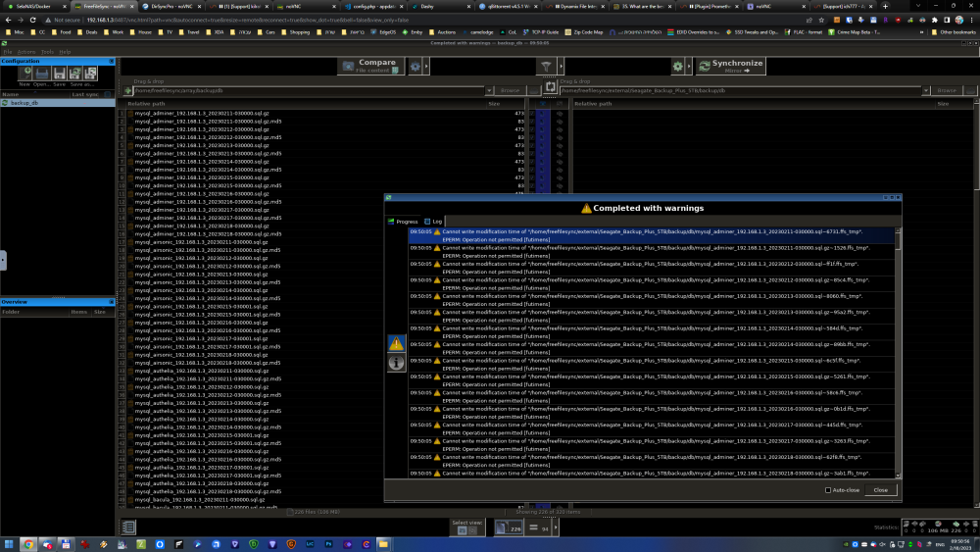Screen dimensions: 980x552
Task: Close the Overview panel
Action: tap(112, 302)
